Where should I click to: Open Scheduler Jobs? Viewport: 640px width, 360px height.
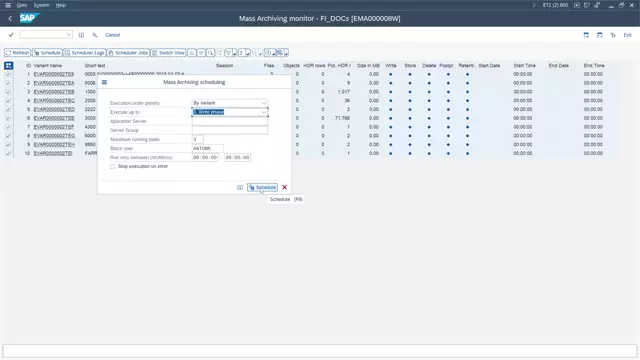point(128,53)
